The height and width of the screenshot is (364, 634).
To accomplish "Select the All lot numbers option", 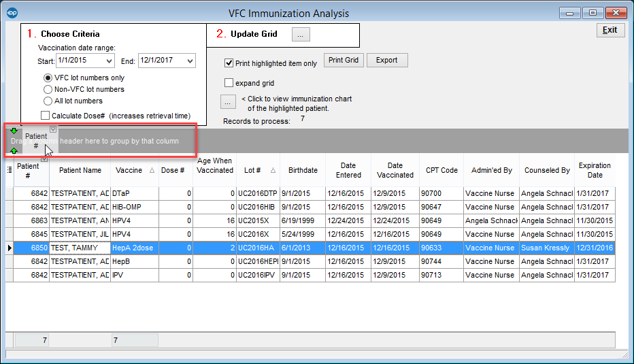I will (x=48, y=101).
